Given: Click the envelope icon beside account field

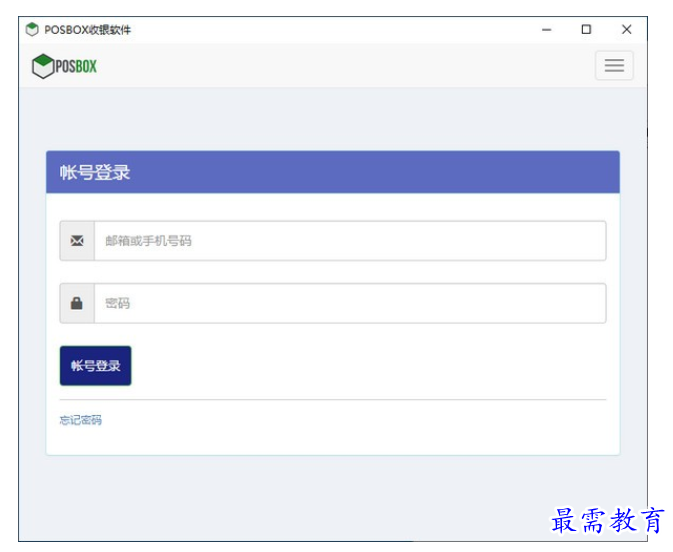Looking at the screenshot, I should click(77, 241).
